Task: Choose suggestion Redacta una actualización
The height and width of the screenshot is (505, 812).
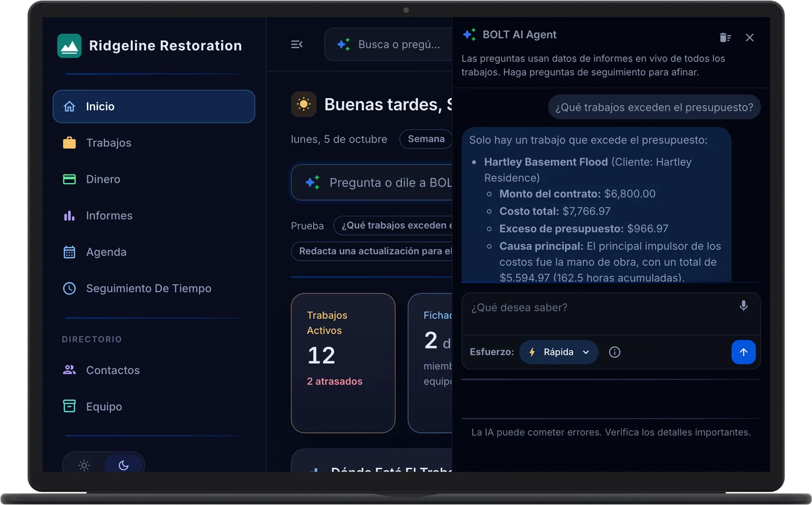Action: [x=372, y=251]
